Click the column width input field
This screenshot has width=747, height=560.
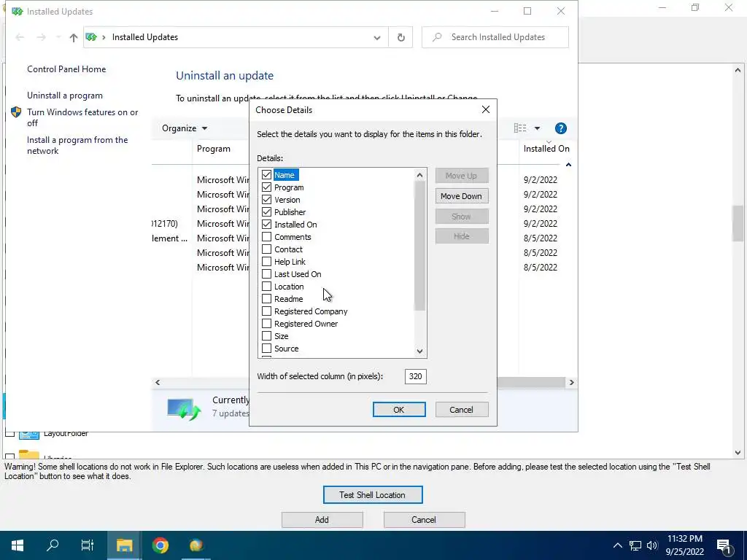click(415, 376)
